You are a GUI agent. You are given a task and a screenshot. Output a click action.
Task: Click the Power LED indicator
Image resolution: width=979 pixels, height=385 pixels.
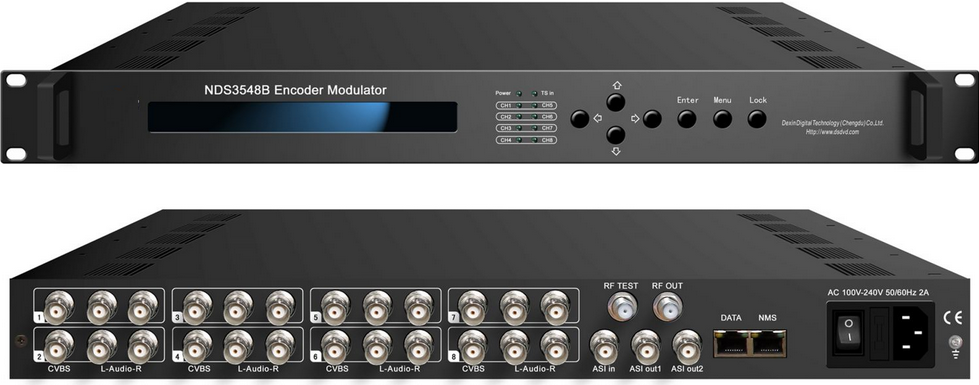point(518,94)
